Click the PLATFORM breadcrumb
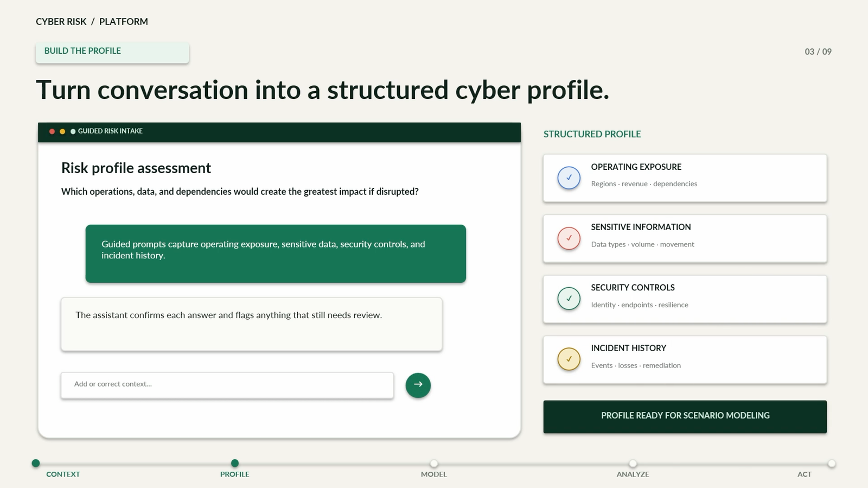868x488 pixels. click(x=124, y=22)
